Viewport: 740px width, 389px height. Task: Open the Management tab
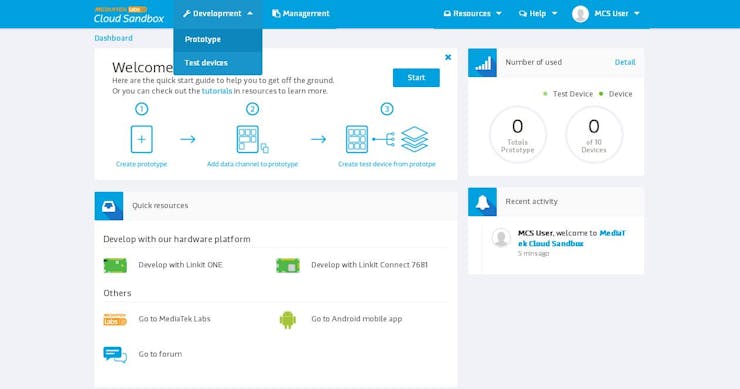(x=301, y=14)
